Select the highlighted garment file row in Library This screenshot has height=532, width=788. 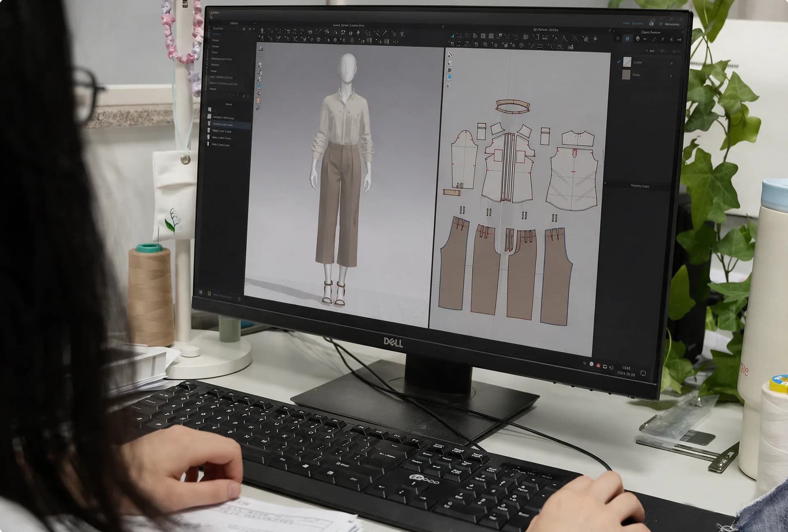228,124
